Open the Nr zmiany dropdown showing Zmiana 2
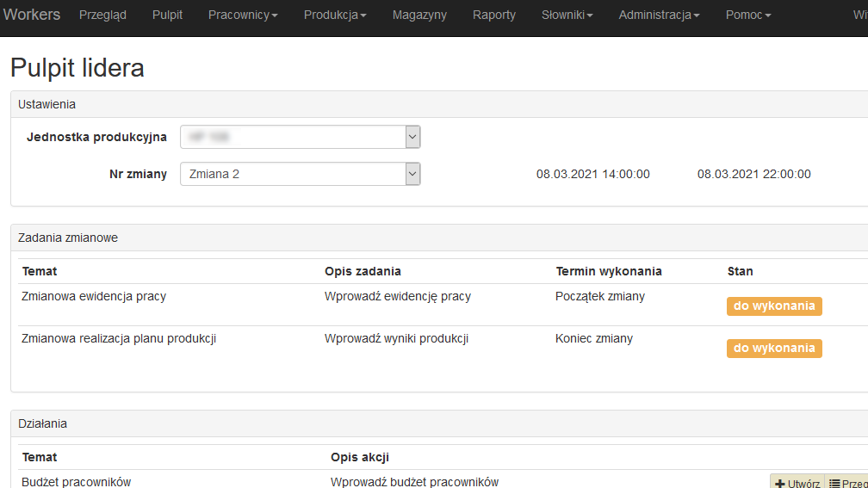 click(300, 174)
